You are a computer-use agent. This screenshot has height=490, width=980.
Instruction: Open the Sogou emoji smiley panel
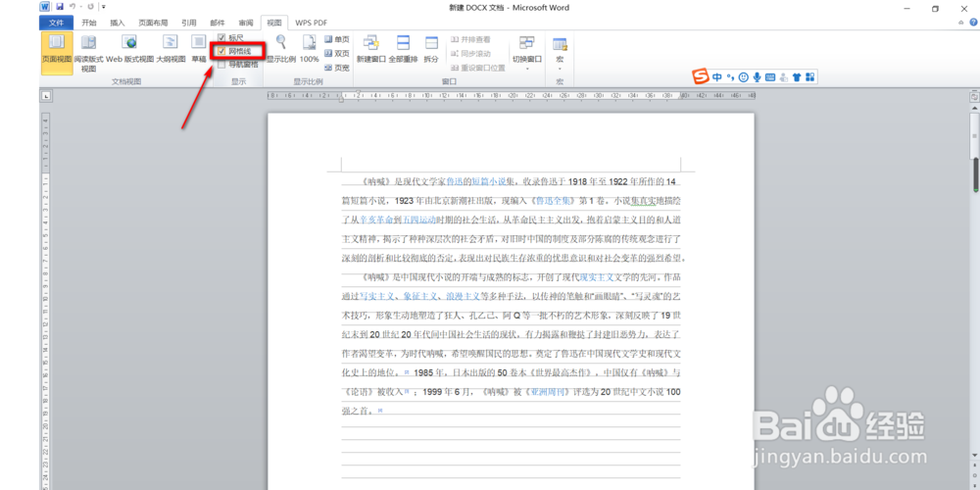tap(743, 76)
